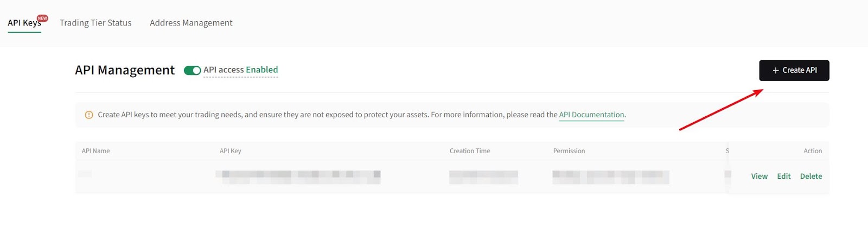The image size is (868, 245).
Task: Click the underlined API access Enabled label
Action: pos(240,70)
